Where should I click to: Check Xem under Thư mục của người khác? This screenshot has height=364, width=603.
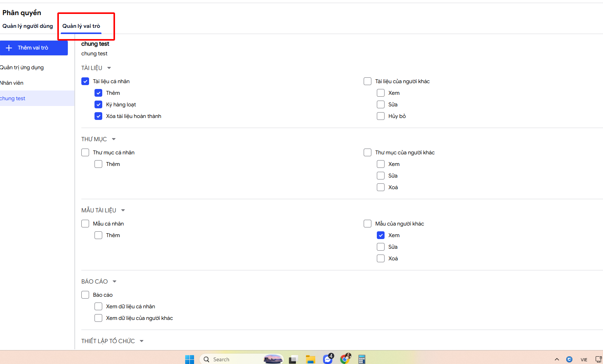[x=381, y=164]
